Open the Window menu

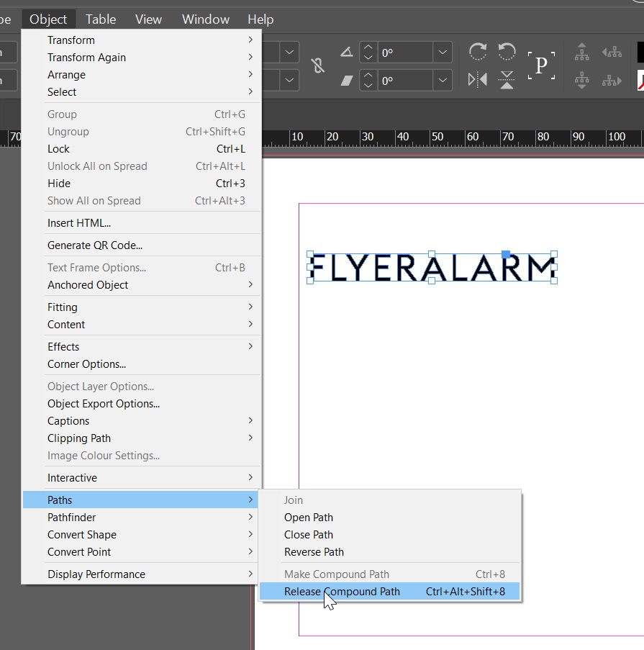click(205, 19)
